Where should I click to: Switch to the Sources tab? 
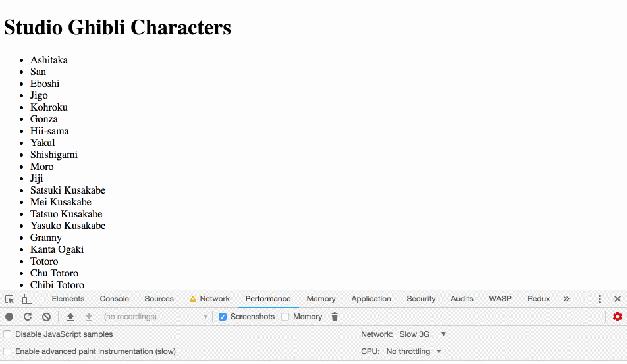coord(159,299)
